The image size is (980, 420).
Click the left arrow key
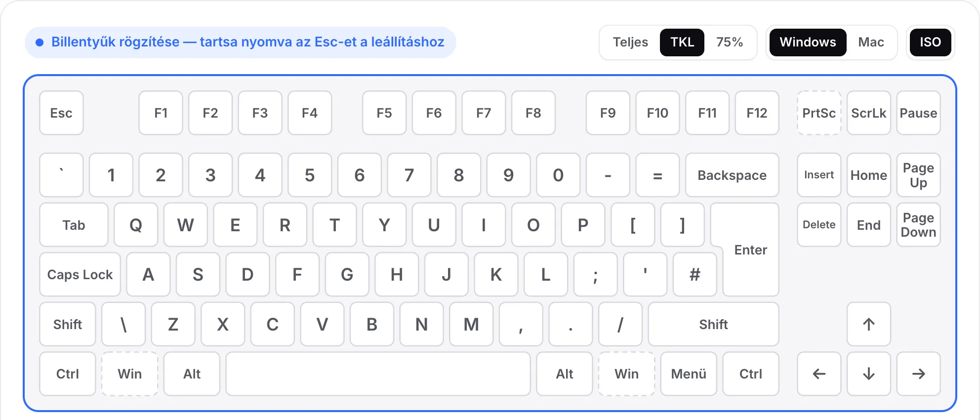tap(819, 374)
